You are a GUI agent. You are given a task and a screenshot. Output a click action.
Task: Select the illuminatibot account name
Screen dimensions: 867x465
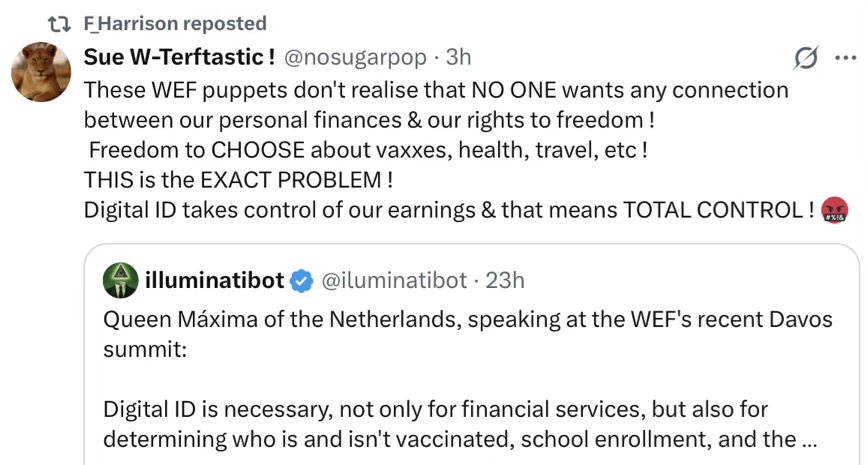pyautogui.click(x=215, y=281)
